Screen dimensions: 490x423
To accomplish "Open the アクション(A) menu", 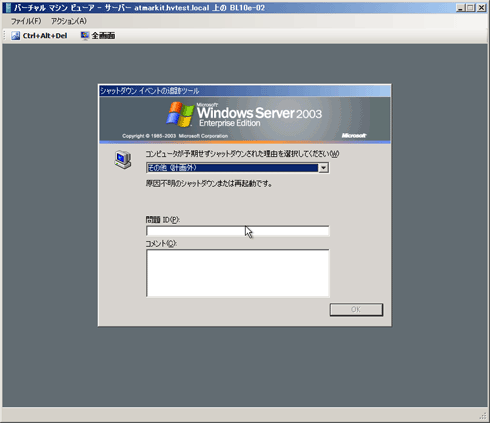I will click(69, 21).
